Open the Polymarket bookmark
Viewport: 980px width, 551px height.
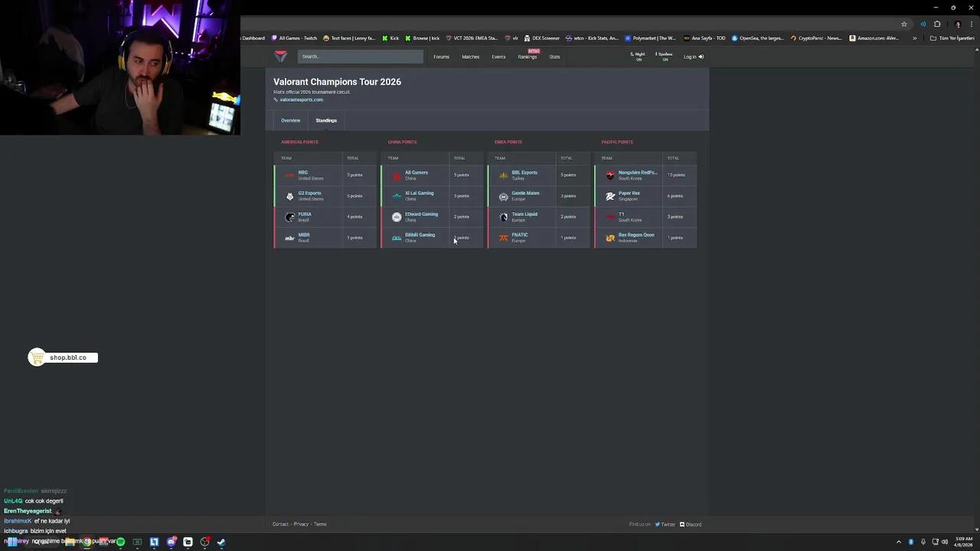pos(650,38)
